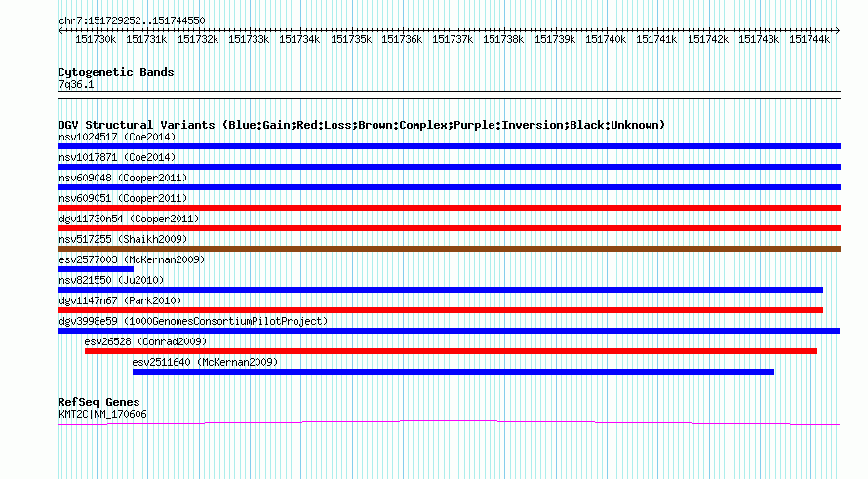Click the 151734k ruler tick label
This screenshot has height=479, width=868.
(x=299, y=39)
